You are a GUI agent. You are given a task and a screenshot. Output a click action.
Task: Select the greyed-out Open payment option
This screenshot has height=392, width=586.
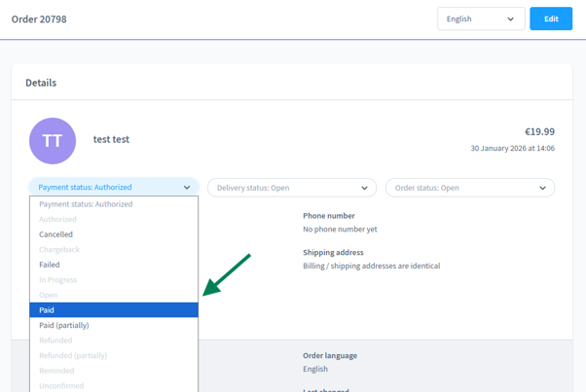49,295
